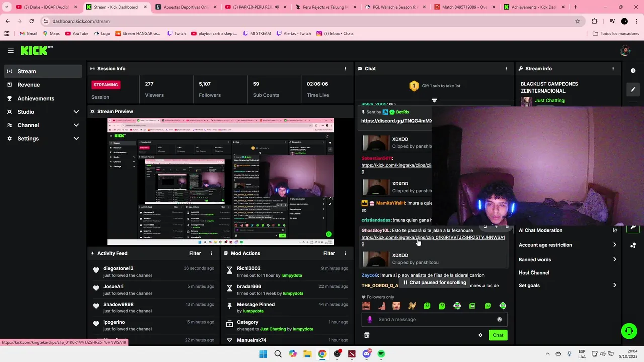644x362 pixels.
Task: Open Stream info panel options menu
Action: click(613, 69)
